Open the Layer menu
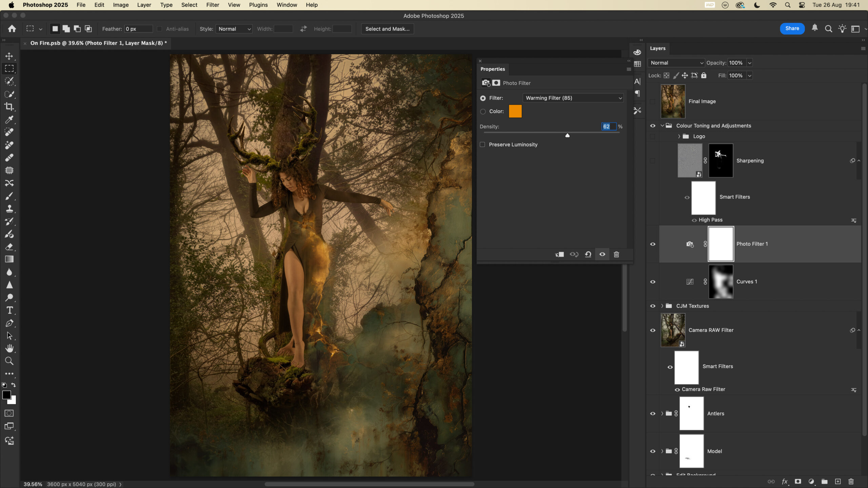This screenshot has height=488, width=868. (x=144, y=5)
